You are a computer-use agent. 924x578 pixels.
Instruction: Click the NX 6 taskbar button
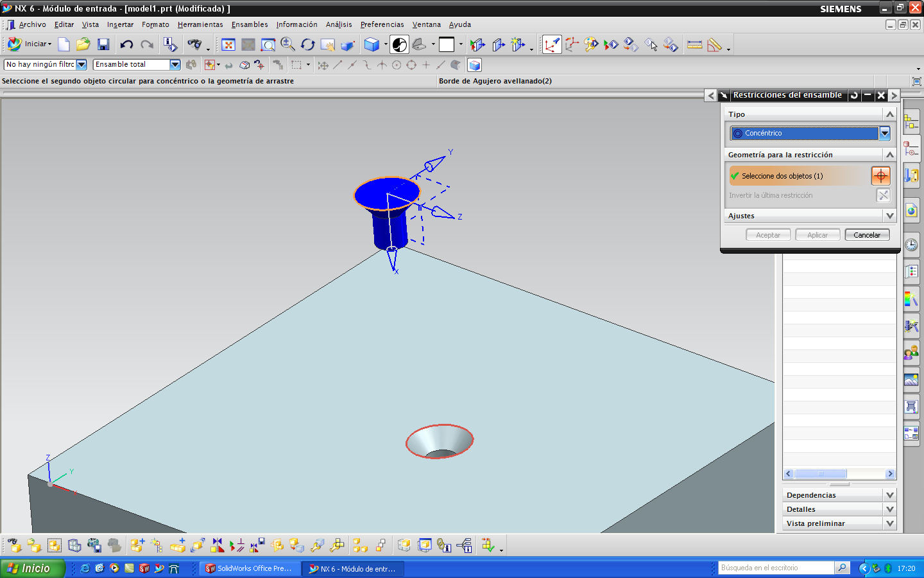coord(352,568)
